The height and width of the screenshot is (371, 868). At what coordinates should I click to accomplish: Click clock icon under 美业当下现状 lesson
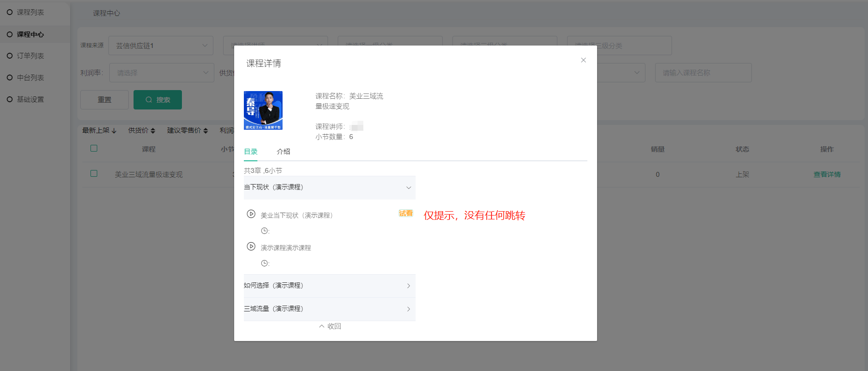coord(264,231)
